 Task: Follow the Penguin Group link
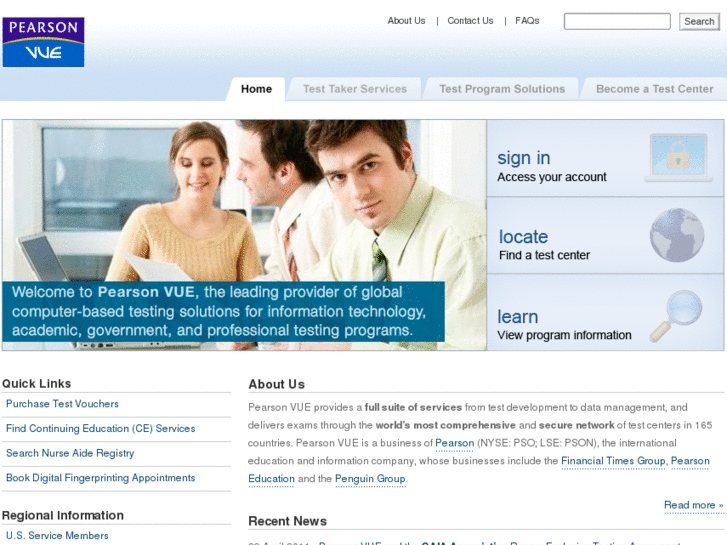tap(370, 479)
